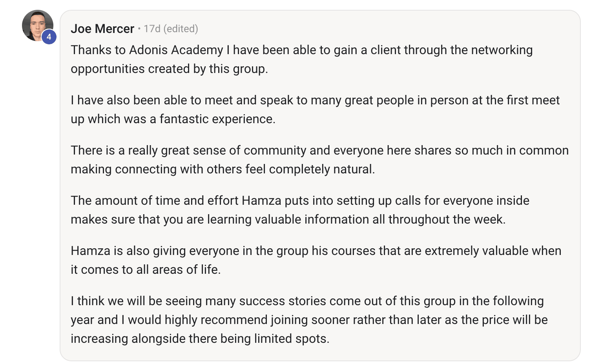Click the words 'Adonis Academy' in the first line
The width and height of the screenshot is (591, 364).
(176, 50)
